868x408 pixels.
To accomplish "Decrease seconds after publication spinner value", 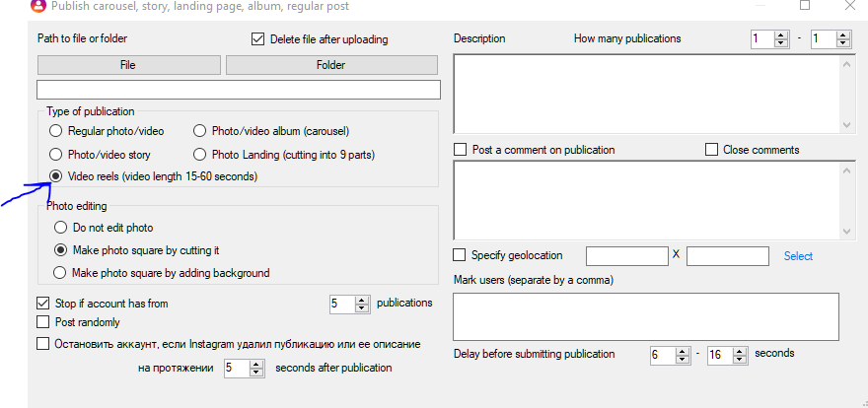I will (x=255, y=373).
